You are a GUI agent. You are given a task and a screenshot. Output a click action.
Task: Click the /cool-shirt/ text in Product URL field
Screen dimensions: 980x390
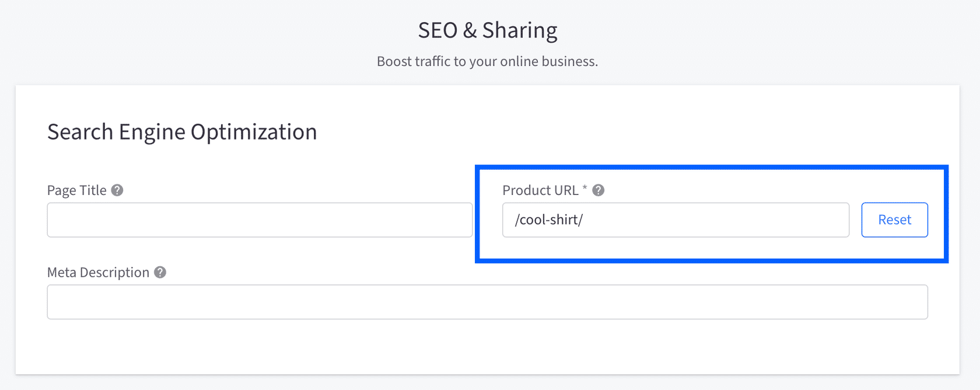(548, 220)
